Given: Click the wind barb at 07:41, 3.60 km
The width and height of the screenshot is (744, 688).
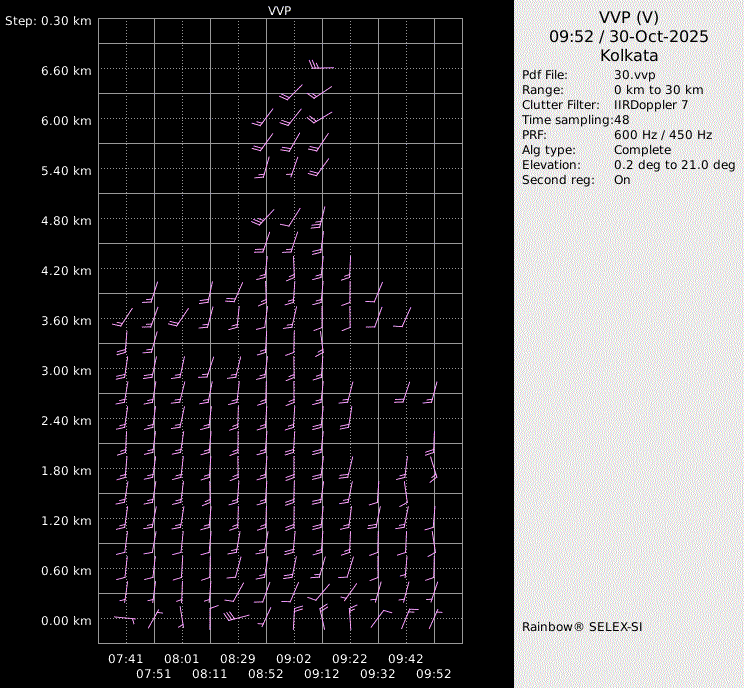Looking at the screenshot, I should [122, 318].
